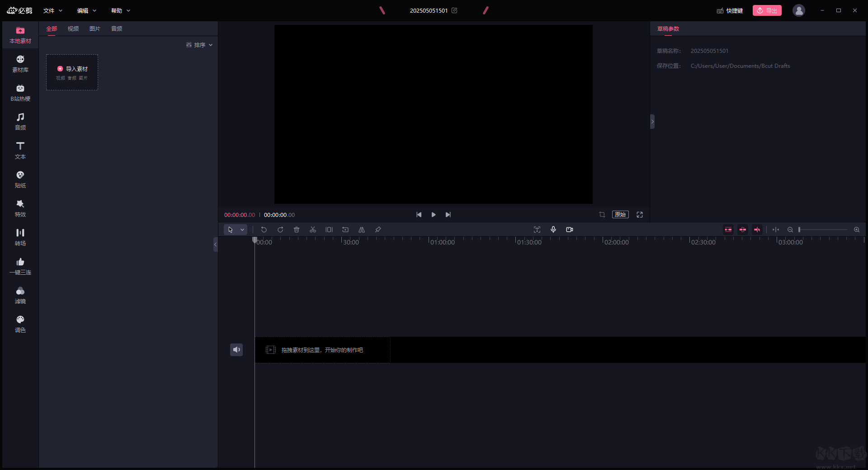Click the scissors split icon
Screen dimensions: 868x470
click(x=313, y=230)
